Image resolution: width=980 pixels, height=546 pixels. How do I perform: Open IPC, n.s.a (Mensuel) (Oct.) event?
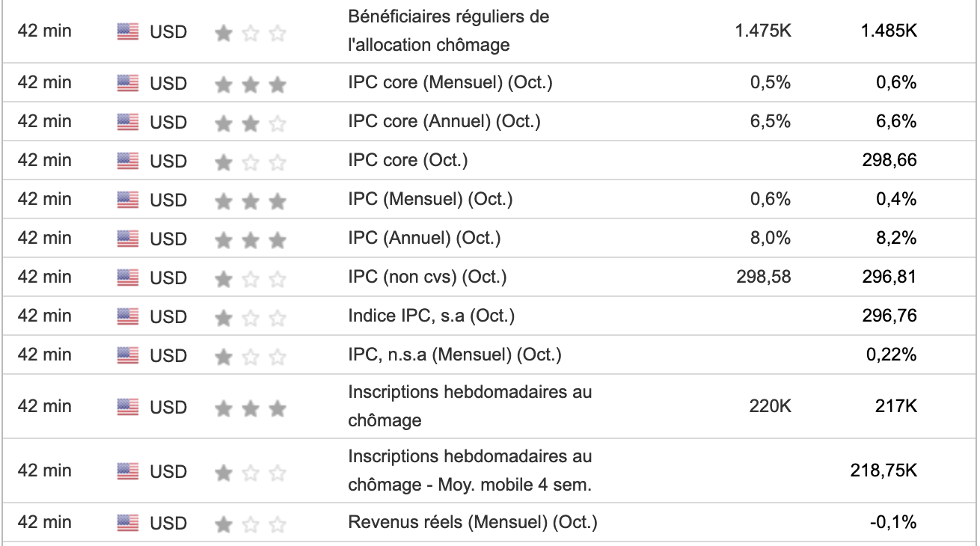pos(455,355)
